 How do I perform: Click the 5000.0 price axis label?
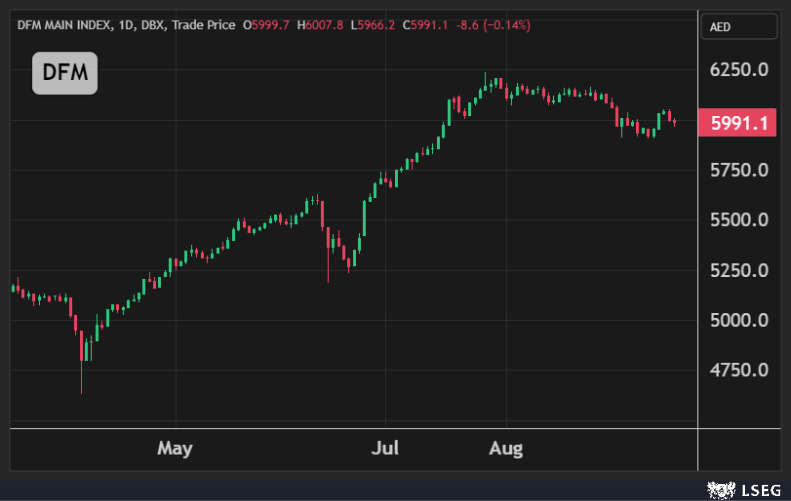738,320
